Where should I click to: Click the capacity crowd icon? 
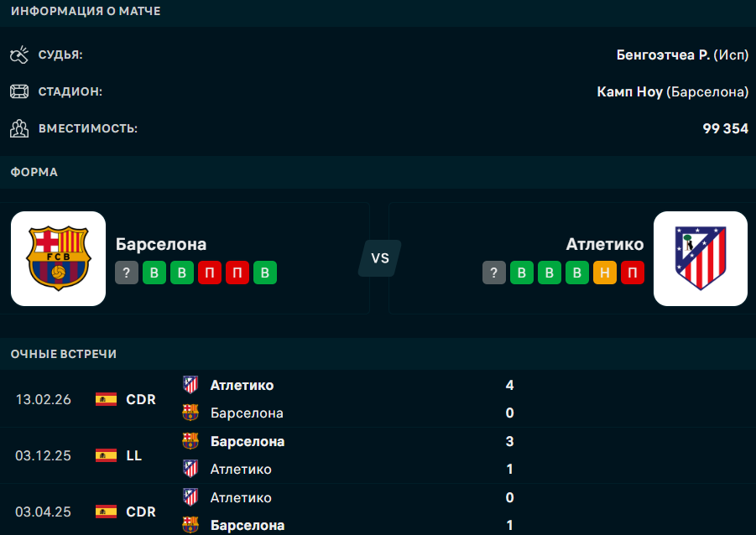pos(19,128)
